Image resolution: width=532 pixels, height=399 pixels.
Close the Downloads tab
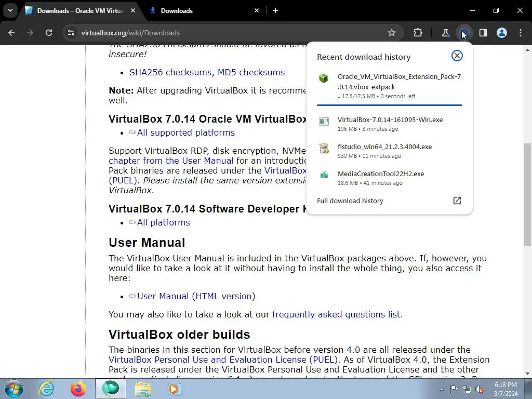pos(257,10)
